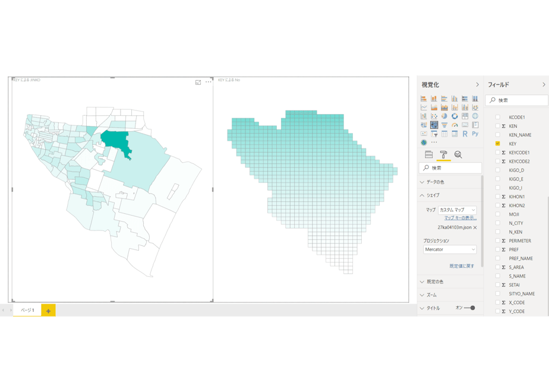Open focus mode on the JINKO map
The image size is (549, 392).
tap(198, 82)
